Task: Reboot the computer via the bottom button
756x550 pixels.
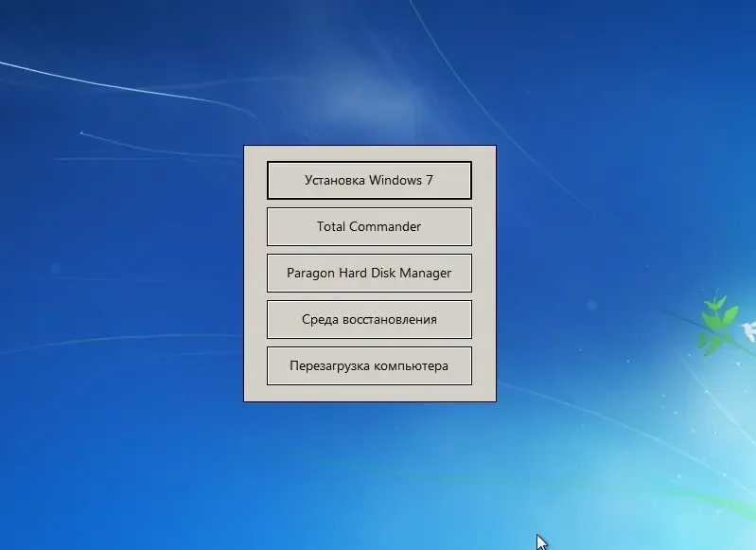Action: coord(369,365)
